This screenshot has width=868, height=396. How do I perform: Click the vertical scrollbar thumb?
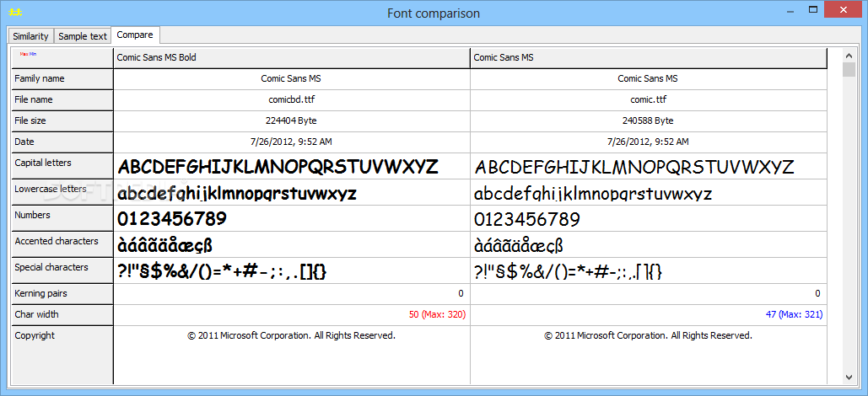point(849,70)
